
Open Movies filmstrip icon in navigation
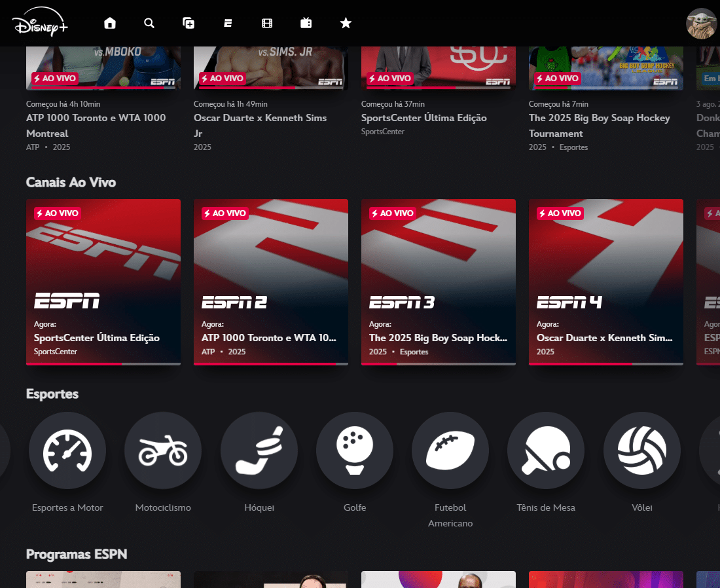coord(267,23)
